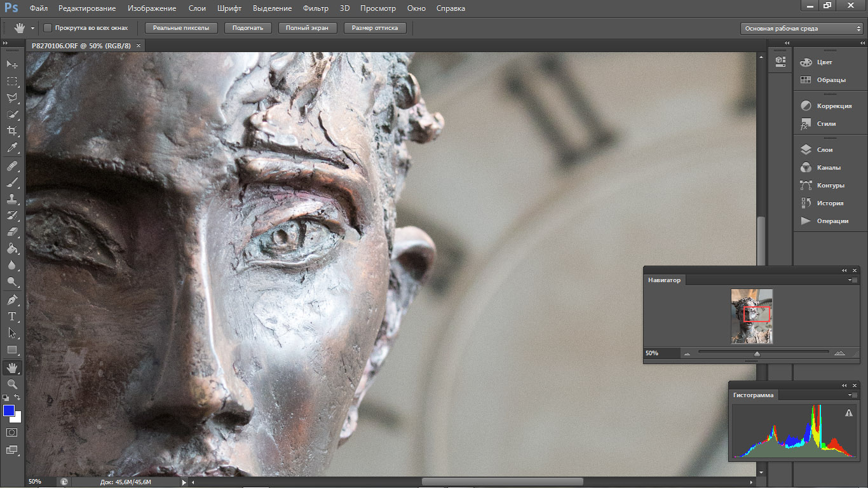Select the Pen tool
This screenshot has width=868, height=488.
pyautogui.click(x=12, y=299)
